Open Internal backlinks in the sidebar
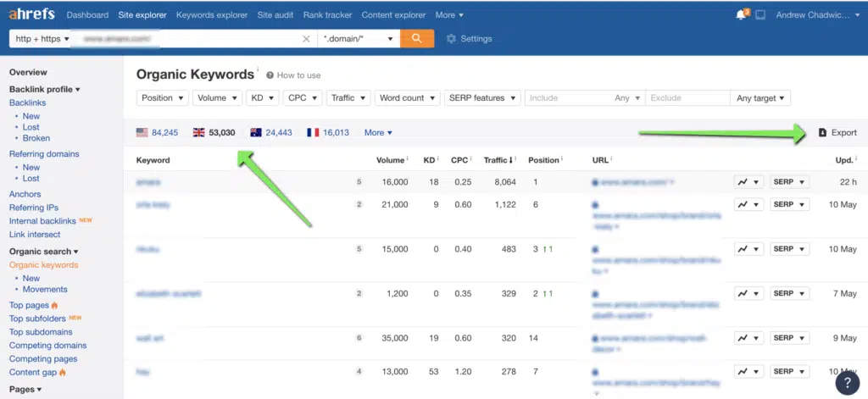The width and height of the screenshot is (868, 399). pos(42,221)
